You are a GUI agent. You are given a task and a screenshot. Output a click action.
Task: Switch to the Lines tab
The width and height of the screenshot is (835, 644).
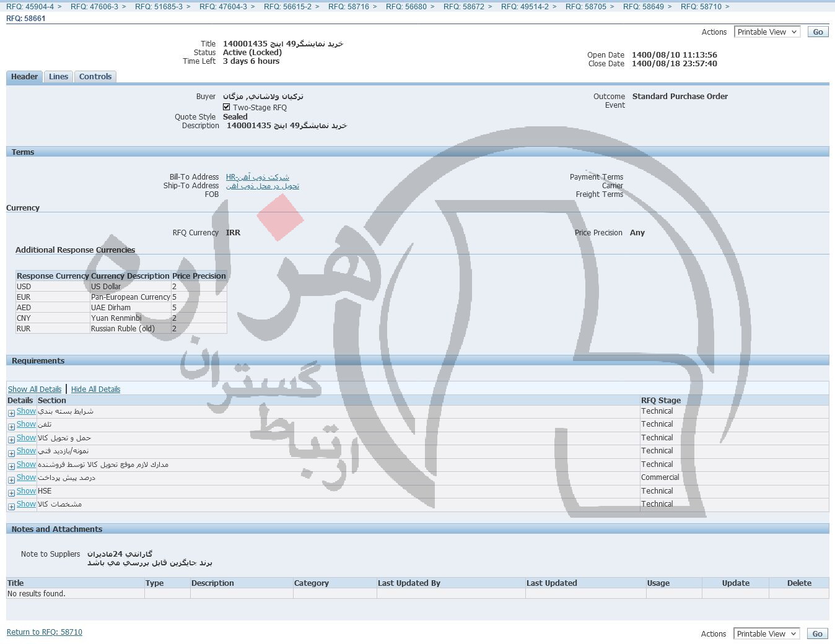tap(58, 77)
